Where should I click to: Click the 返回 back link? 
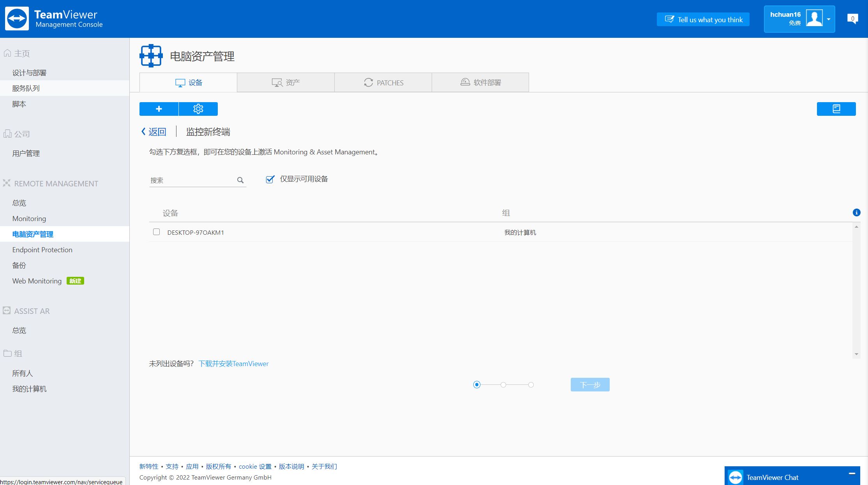pos(153,132)
